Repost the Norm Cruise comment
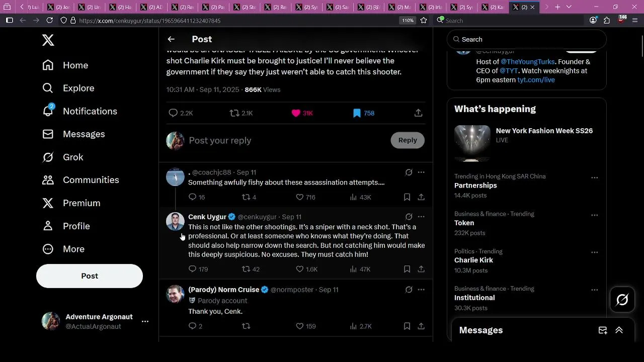This screenshot has height=362, width=644. [x=246, y=326]
